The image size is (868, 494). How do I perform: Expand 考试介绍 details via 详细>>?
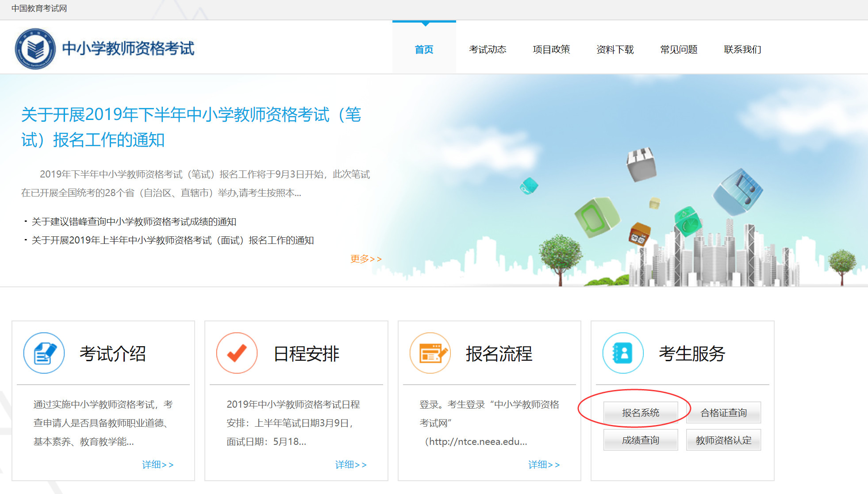[x=157, y=465]
